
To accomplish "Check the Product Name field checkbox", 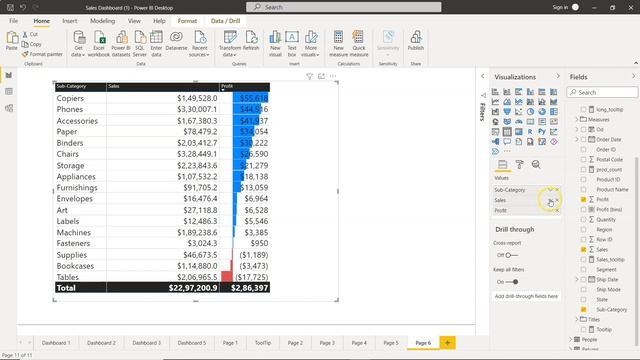I will coord(583,189).
